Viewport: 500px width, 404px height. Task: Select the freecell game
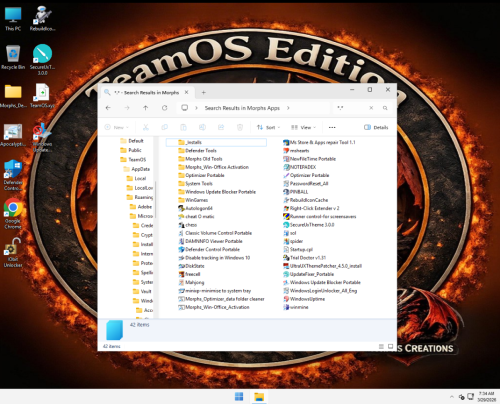pos(189,274)
